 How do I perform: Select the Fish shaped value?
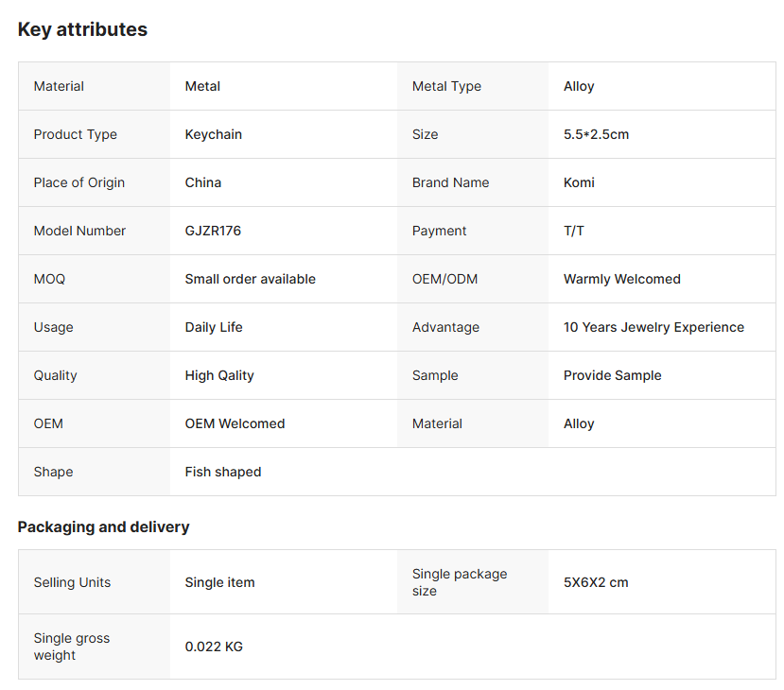coord(223,472)
